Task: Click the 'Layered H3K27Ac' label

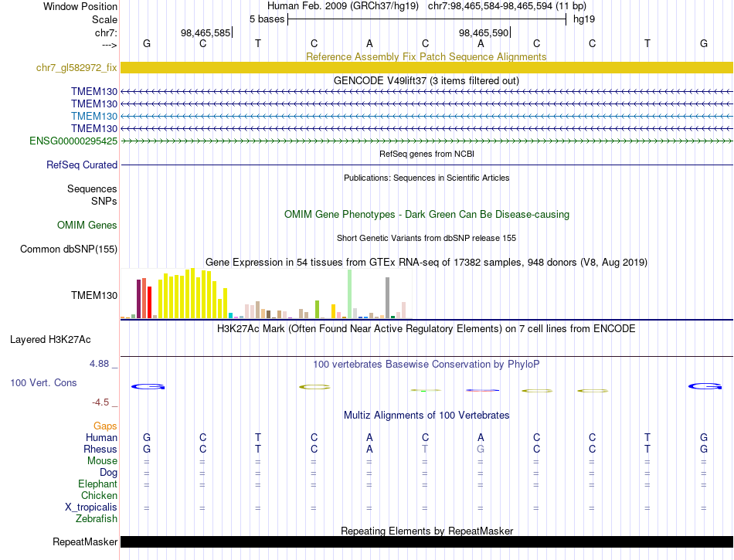Action: coord(50,340)
